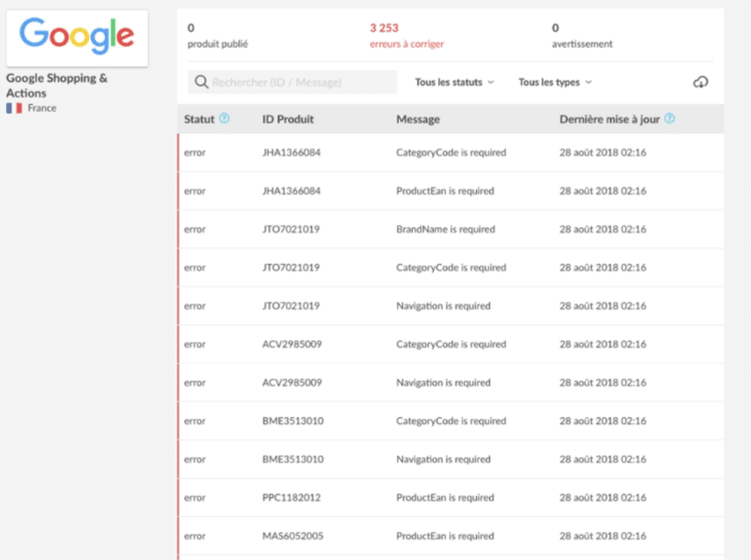Viewport: 751px width, 560px height.
Task: Click the 3 253 erreurs à corriger counter
Action: pos(407,35)
